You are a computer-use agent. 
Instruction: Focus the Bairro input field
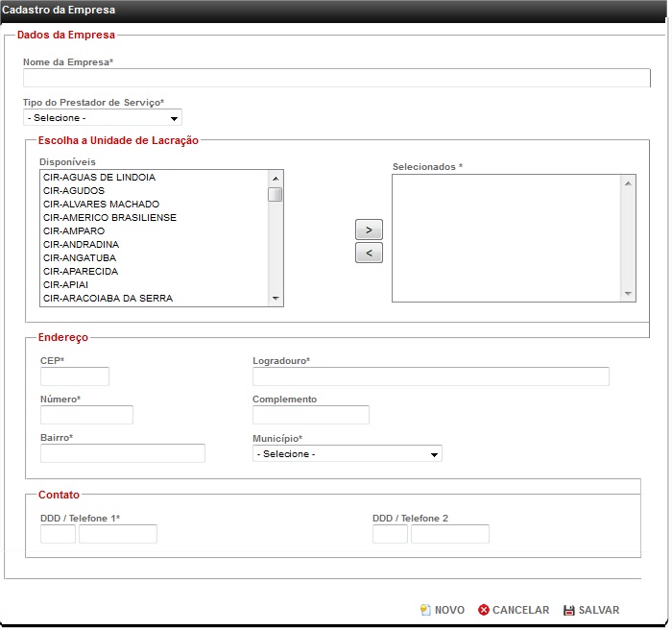123,455
